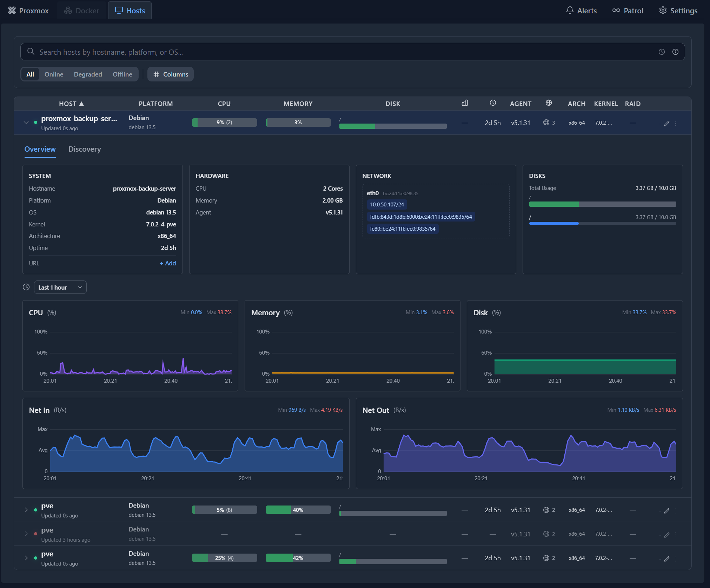
Task: Expand the pve row with 25% CPU
Action: coord(26,558)
